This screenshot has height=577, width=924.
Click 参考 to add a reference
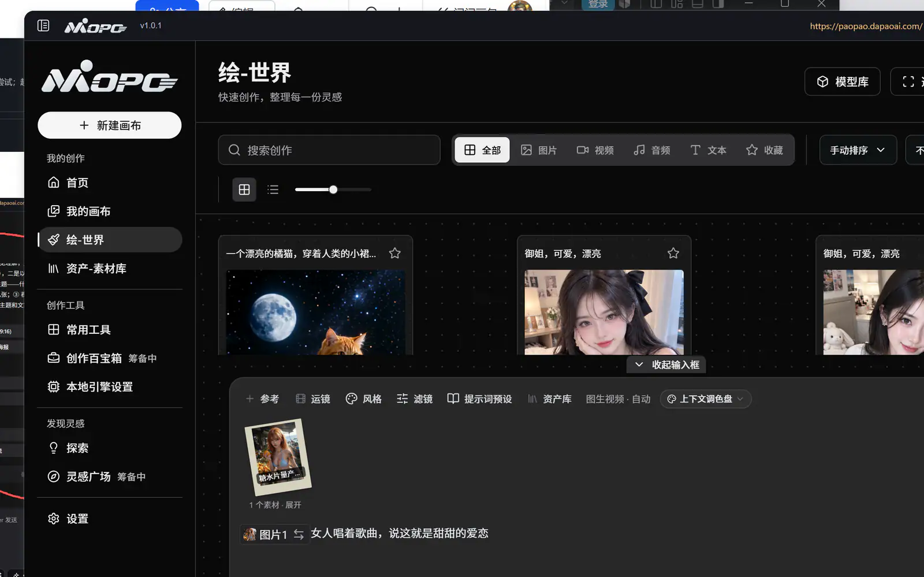263,399
